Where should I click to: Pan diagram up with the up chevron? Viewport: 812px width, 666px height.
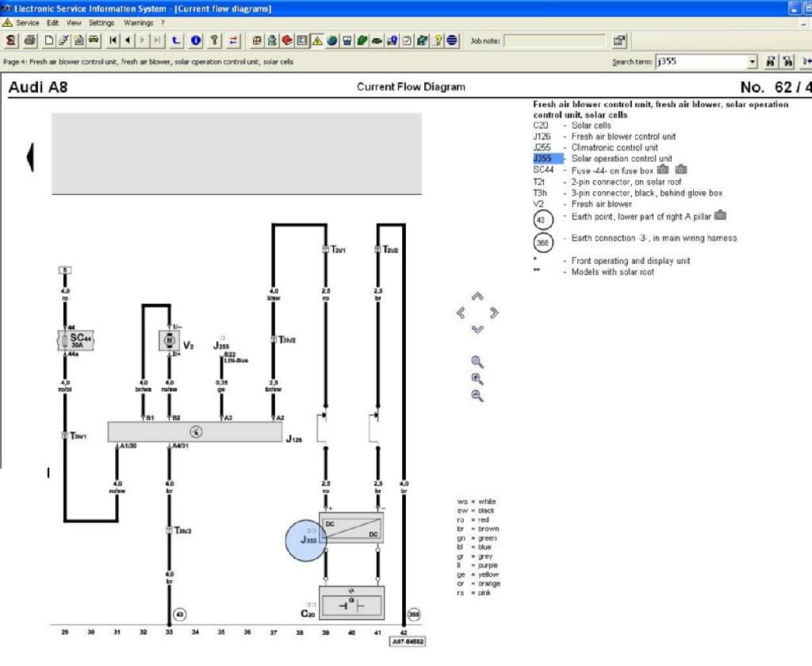[x=477, y=297]
